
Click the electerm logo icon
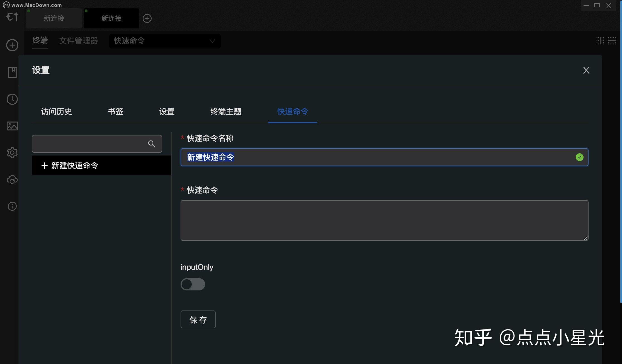coord(12,17)
